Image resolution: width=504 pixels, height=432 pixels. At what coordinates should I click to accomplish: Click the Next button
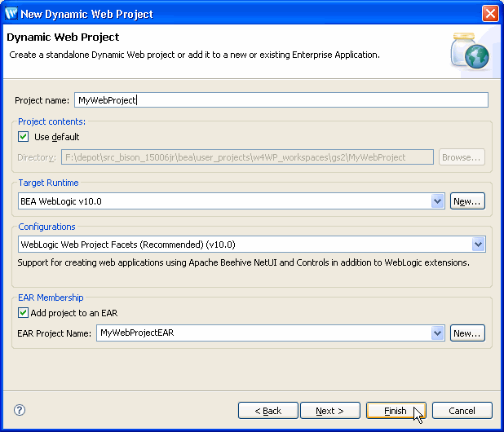point(330,411)
